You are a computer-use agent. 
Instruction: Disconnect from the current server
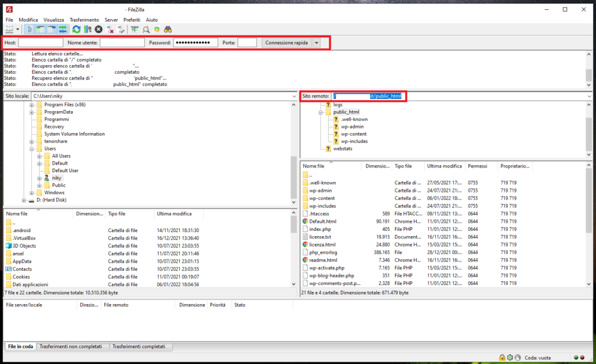[x=110, y=29]
